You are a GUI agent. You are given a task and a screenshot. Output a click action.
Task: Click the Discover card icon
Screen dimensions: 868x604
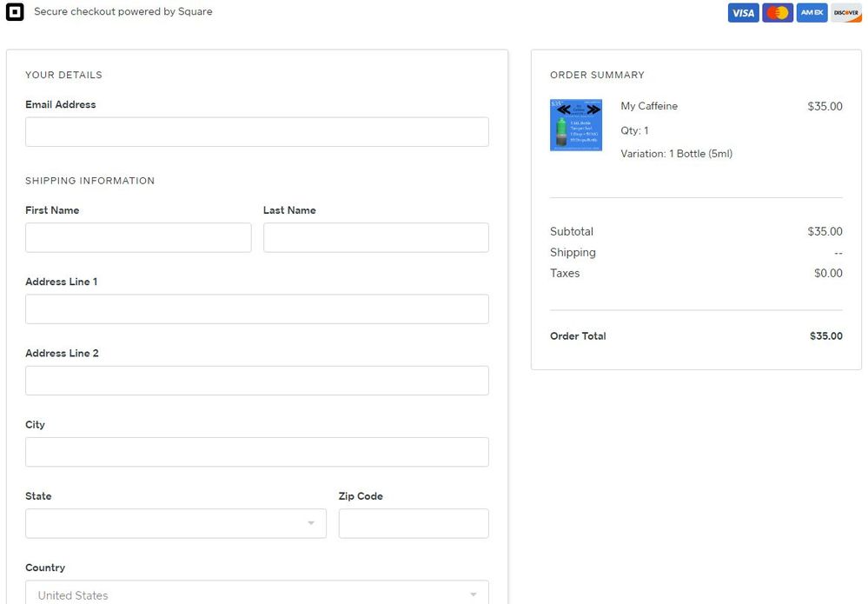point(846,13)
